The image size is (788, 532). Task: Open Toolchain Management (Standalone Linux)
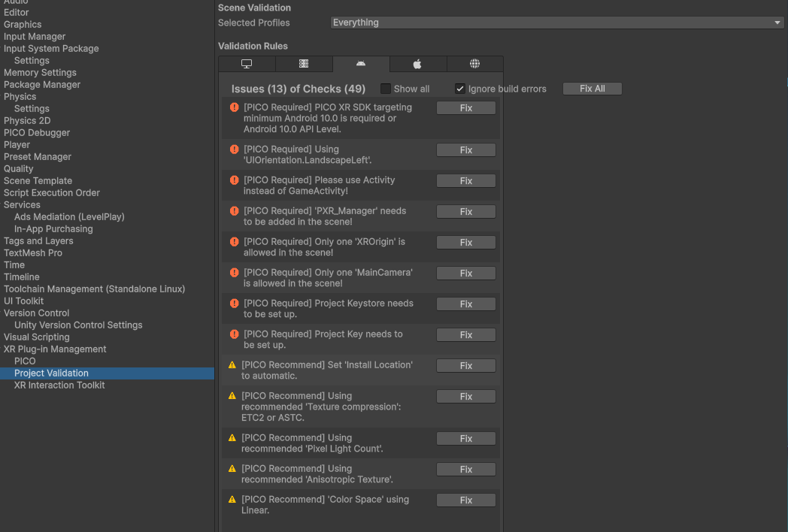pos(95,289)
